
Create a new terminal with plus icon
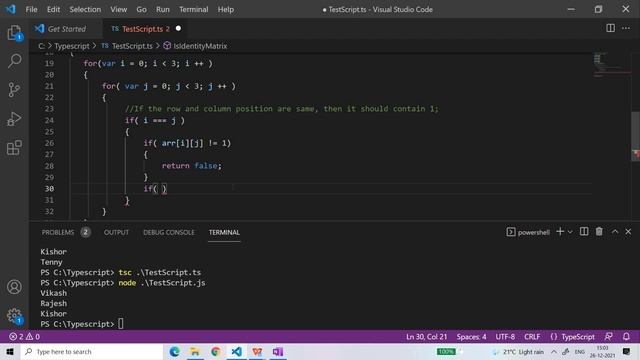coord(560,232)
